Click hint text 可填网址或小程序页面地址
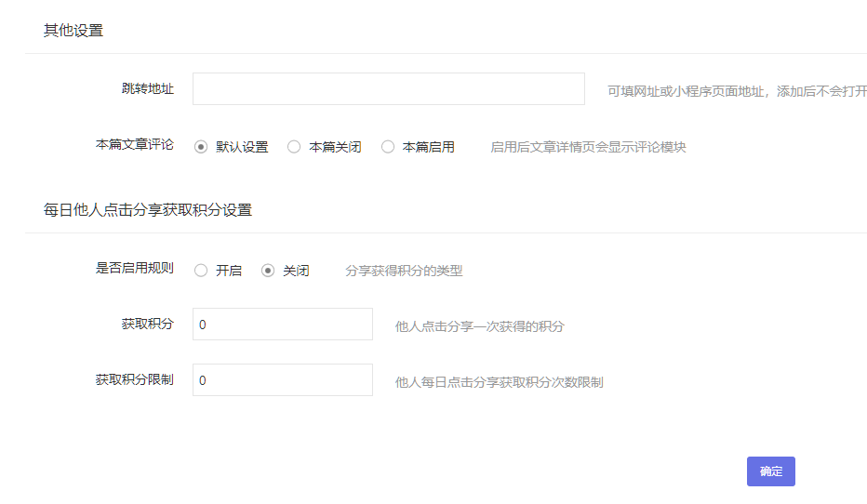 [686, 92]
